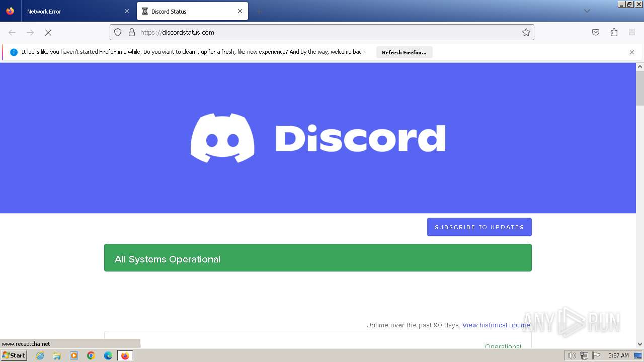Select the Discord Status tab
Viewport: 644px width, 362px height.
[x=192, y=11]
